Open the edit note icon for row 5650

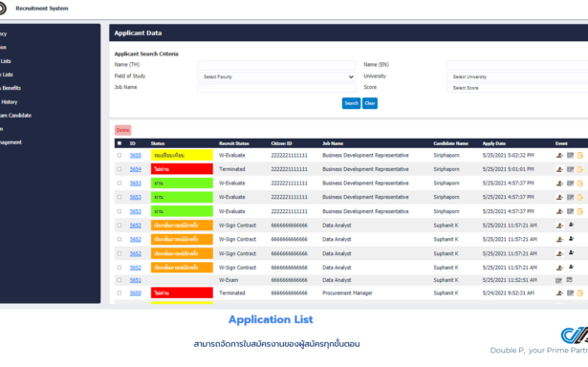coord(571,293)
